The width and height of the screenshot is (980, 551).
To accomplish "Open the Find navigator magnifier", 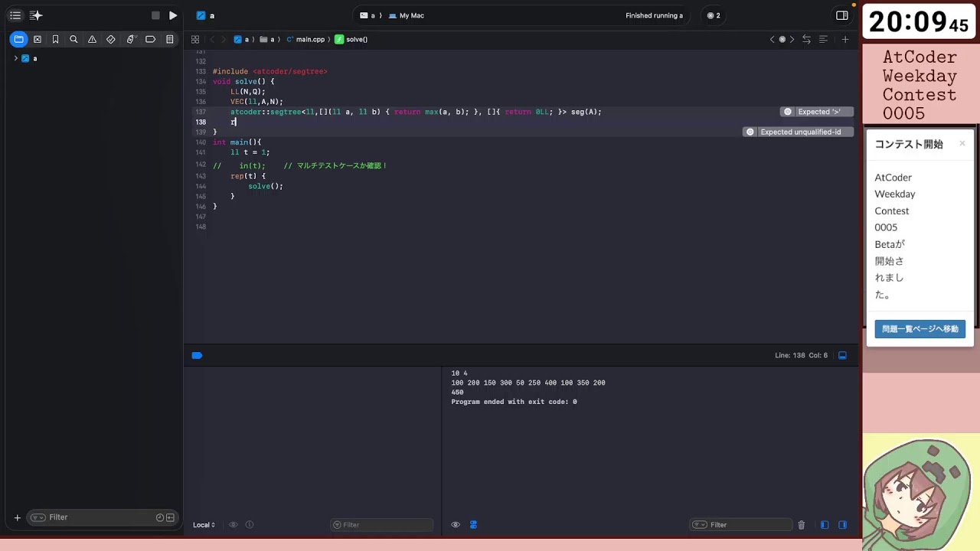I will tap(73, 39).
